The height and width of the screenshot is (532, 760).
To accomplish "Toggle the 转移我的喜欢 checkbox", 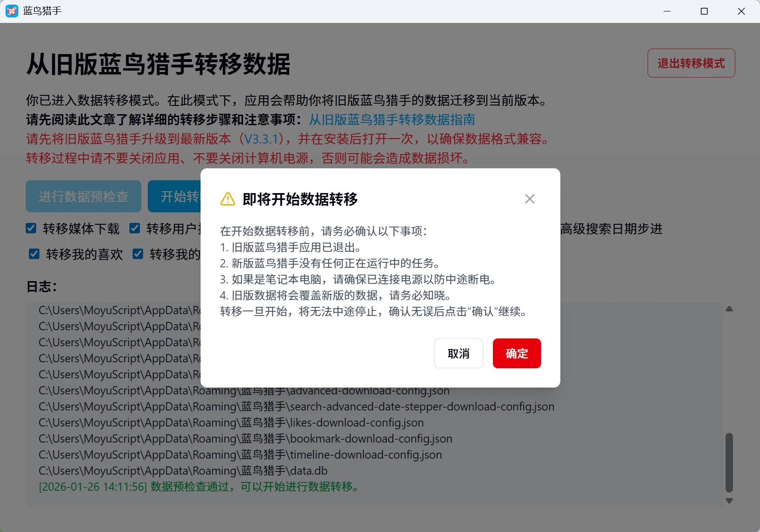I will 34,254.
